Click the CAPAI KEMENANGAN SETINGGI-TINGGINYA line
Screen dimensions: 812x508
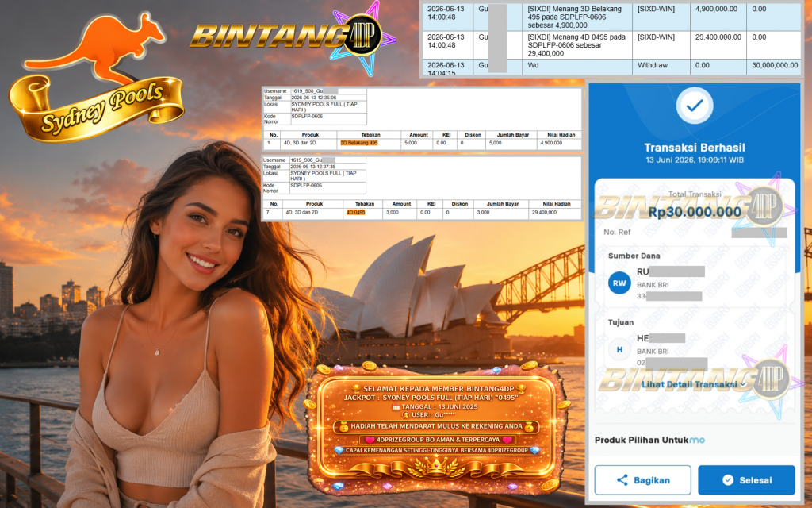point(436,451)
